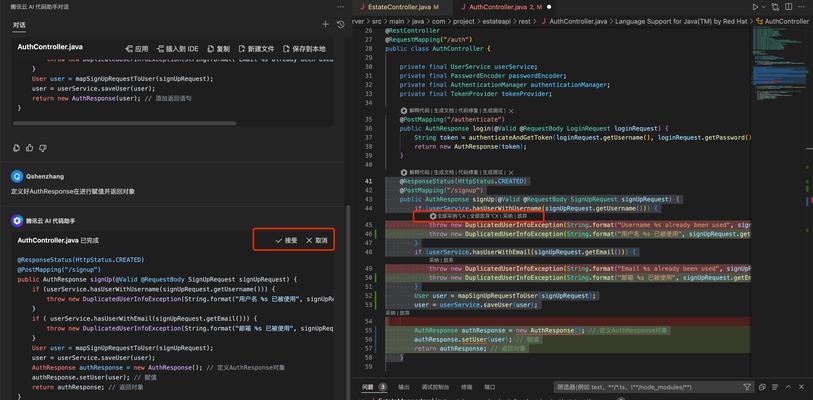Click 全部放弃 to discard all changes
The height and width of the screenshot is (400, 813).
tap(485, 216)
